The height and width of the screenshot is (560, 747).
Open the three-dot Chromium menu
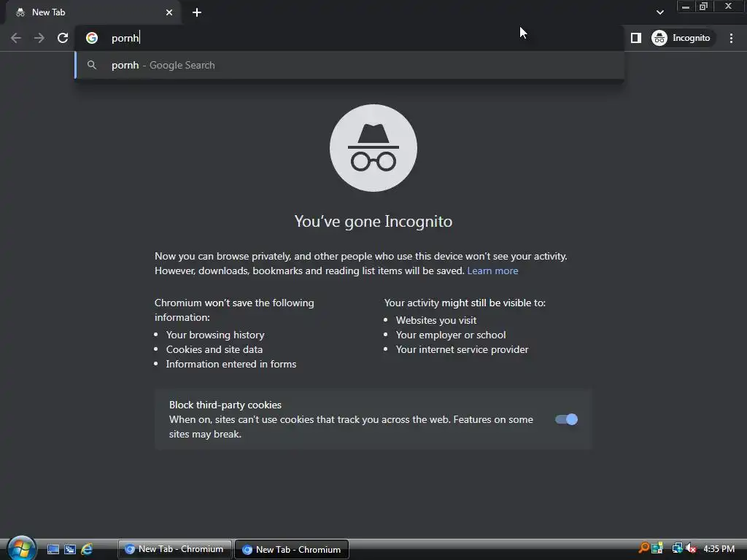pos(731,38)
